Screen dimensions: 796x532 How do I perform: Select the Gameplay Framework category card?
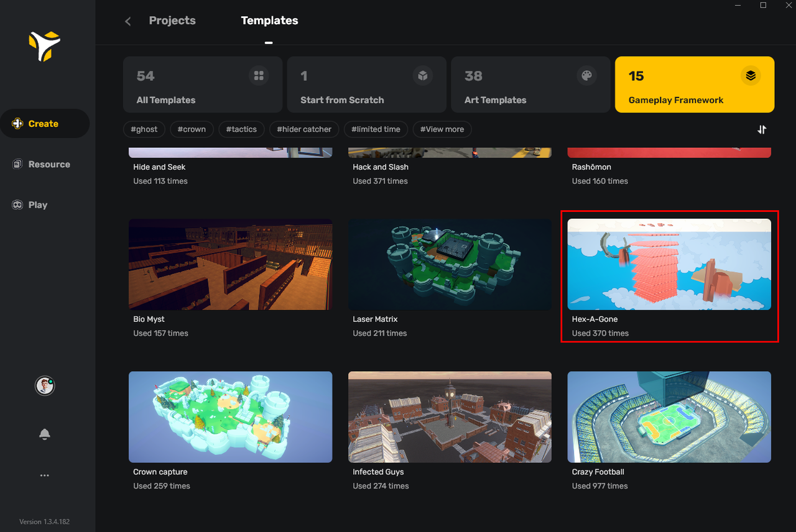tap(694, 85)
